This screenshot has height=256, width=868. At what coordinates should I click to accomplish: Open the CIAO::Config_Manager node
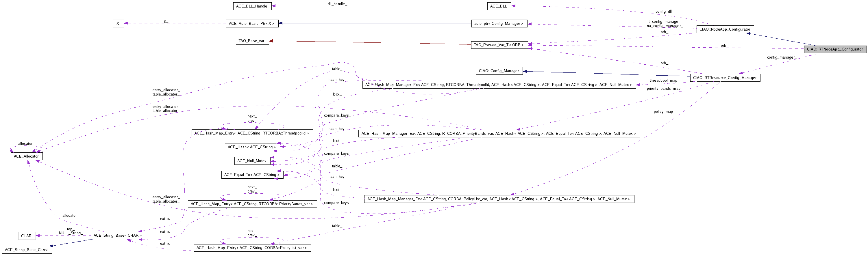[499, 71]
